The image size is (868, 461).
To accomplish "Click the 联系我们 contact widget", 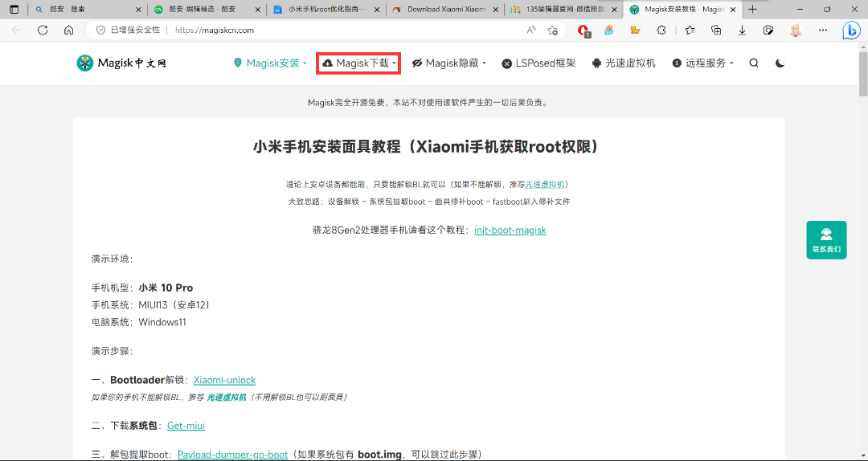I will click(826, 240).
